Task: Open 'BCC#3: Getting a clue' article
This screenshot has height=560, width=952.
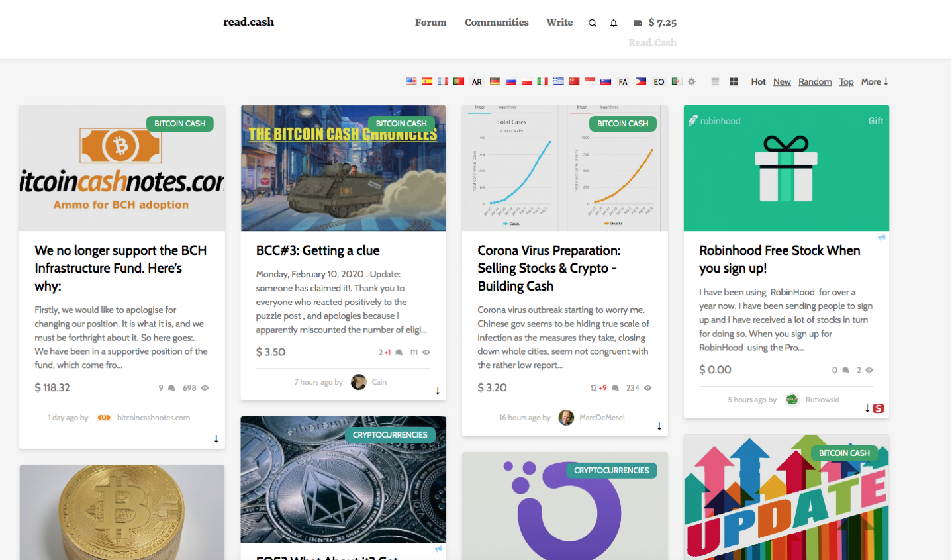Action: click(318, 250)
